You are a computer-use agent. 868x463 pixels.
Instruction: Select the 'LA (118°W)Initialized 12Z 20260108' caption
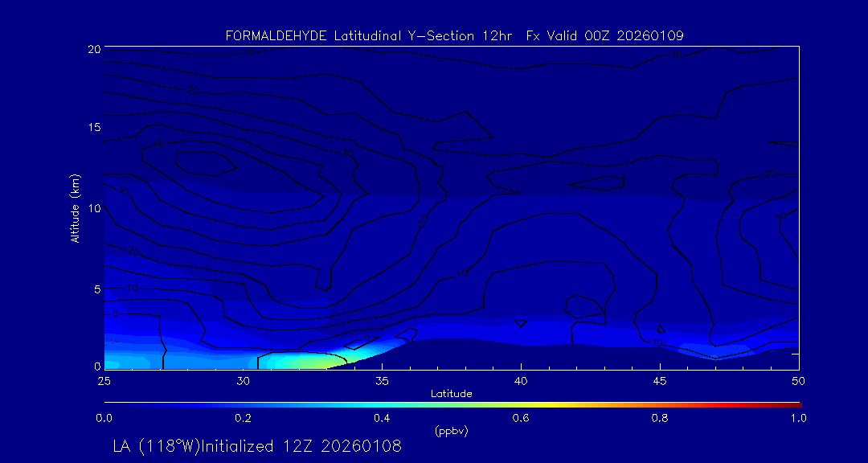[x=257, y=446]
